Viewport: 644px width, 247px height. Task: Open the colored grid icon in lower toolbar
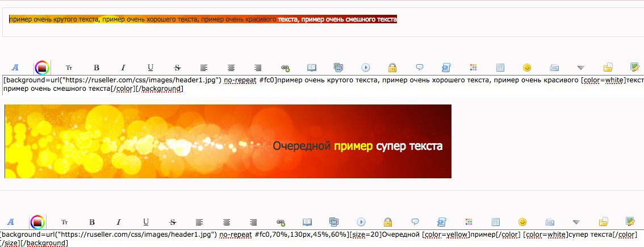click(x=469, y=222)
